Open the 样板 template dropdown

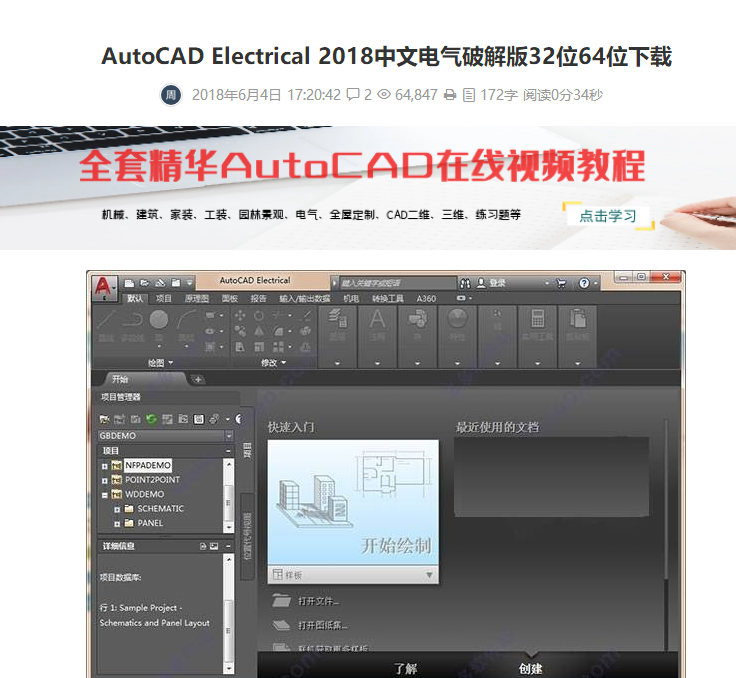click(x=430, y=575)
